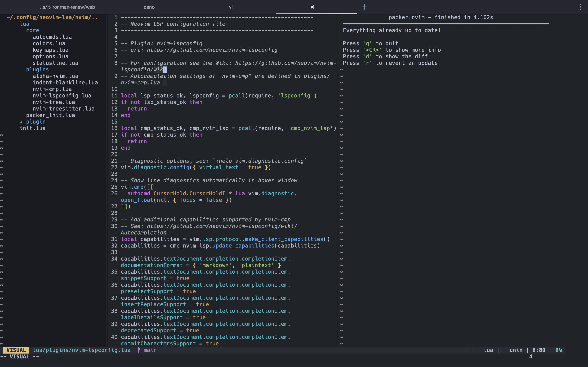
Task: Open the terminal three-dot options menu
Action: 580,7
